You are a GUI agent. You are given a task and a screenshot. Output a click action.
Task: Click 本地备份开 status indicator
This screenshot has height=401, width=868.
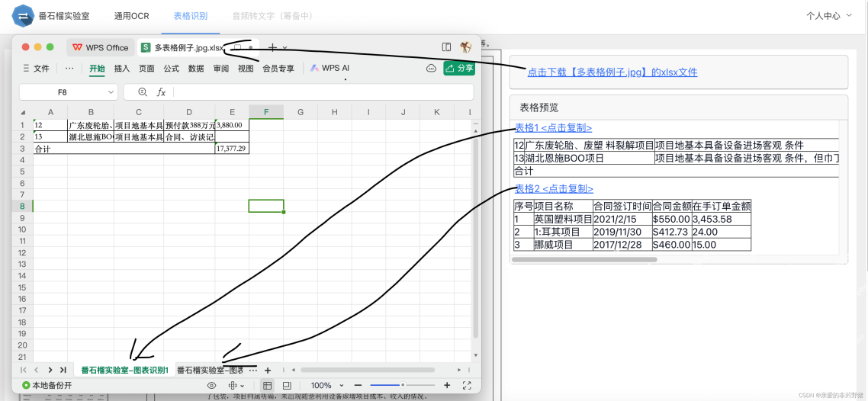pos(47,385)
